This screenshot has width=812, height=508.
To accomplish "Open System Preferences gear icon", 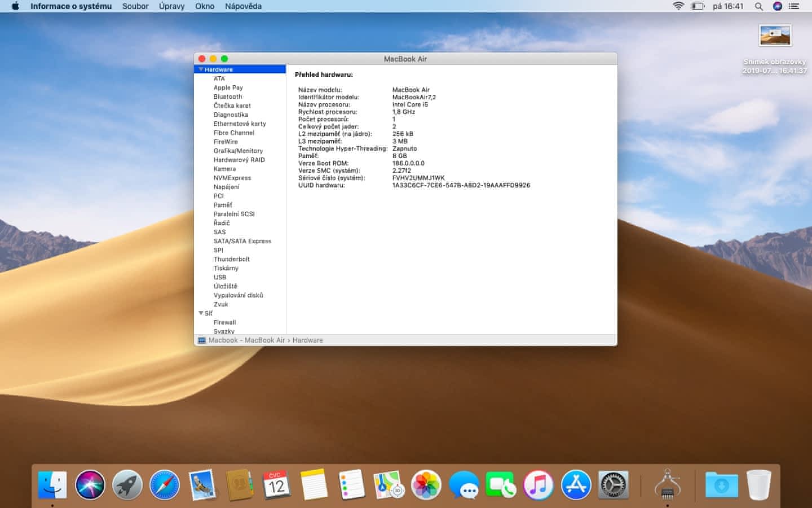I will click(613, 485).
